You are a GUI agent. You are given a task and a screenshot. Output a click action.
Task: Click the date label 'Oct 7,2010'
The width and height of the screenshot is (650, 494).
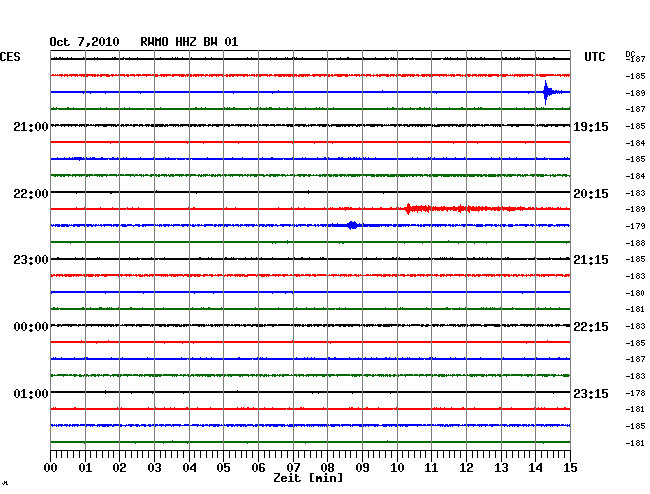pos(84,42)
